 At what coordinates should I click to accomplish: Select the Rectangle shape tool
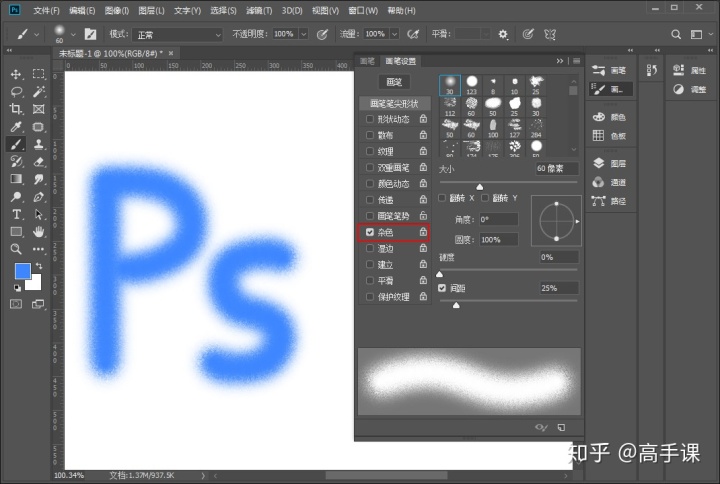click(x=16, y=231)
